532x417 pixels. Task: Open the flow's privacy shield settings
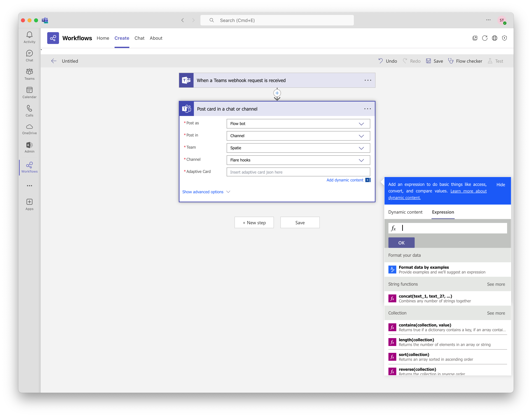504,38
